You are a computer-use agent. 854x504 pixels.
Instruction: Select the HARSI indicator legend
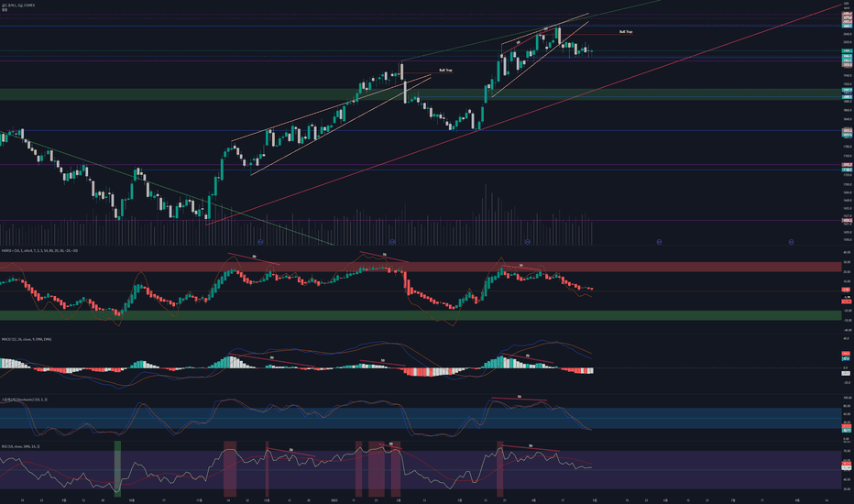pyautogui.click(x=39, y=251)
